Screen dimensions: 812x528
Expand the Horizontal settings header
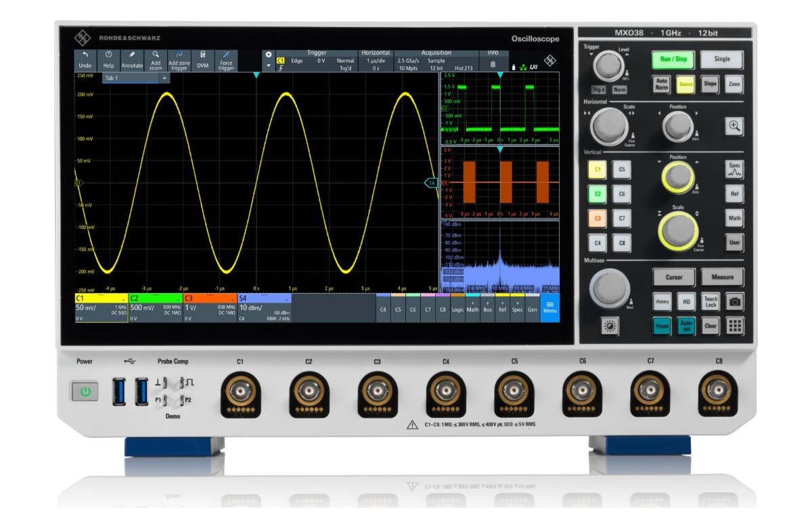click(376, 53)
